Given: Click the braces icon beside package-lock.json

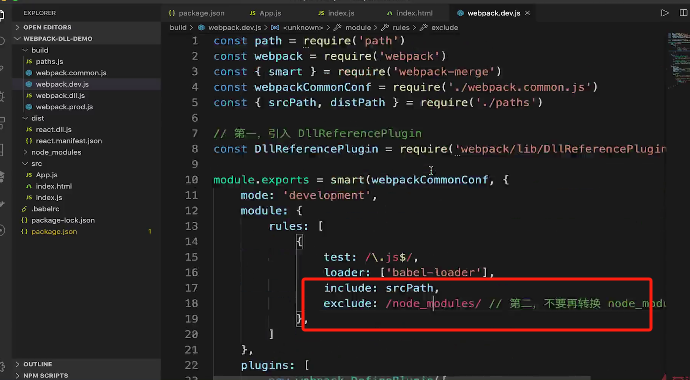Looking at the screenshot, I should pos(24,220).
